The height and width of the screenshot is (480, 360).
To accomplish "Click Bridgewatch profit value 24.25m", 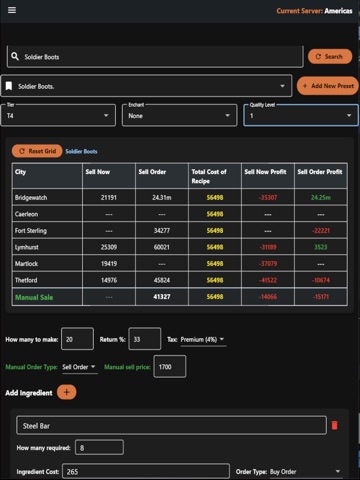I will coord(321,198).
